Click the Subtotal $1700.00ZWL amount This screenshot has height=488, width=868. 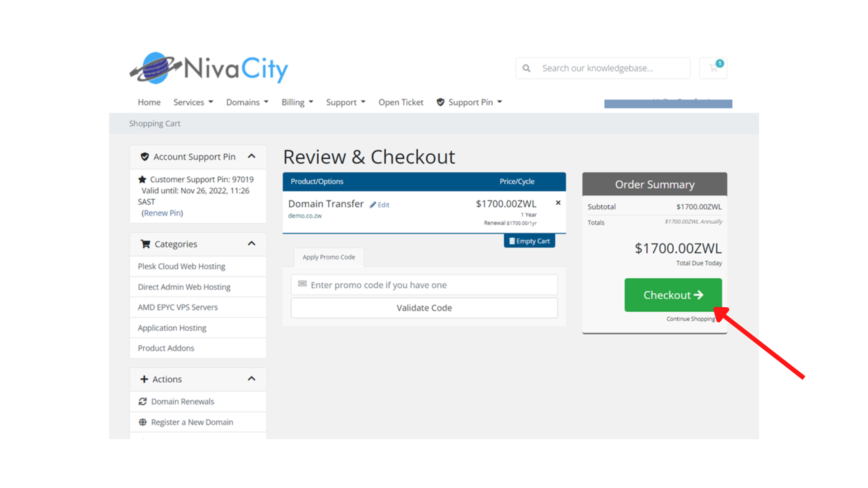(x=699, y=206)
